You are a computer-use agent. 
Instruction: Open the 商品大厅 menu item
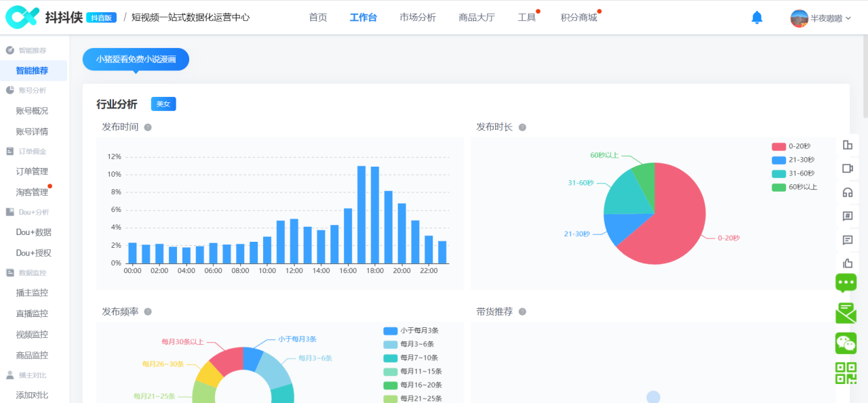[477, 17]
